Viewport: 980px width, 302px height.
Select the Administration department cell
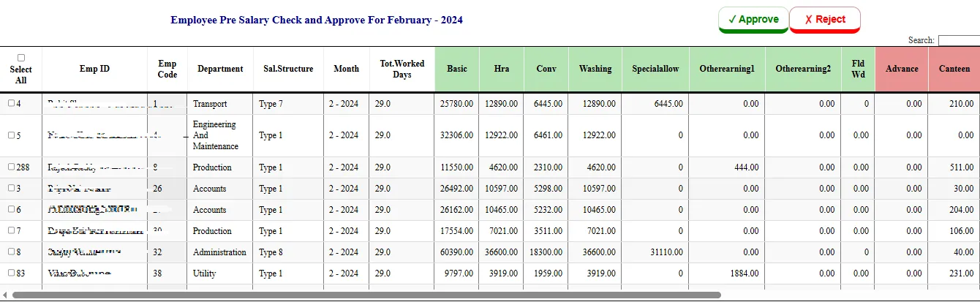point(219,252)
